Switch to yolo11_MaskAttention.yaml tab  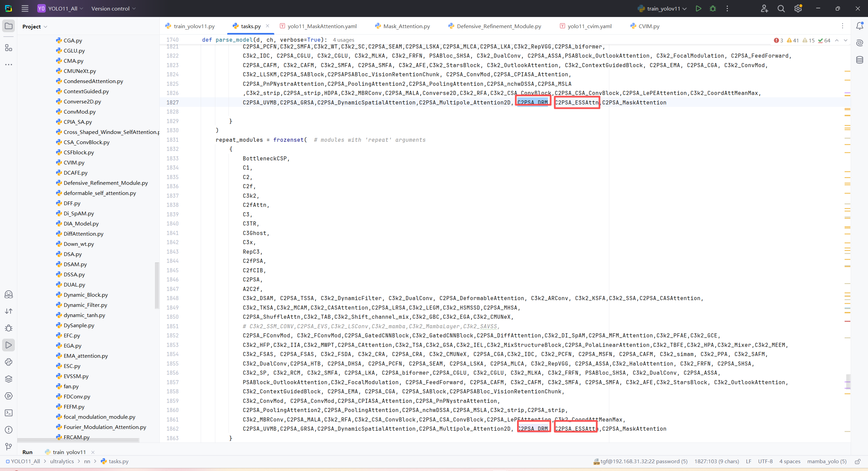[x=321, y=26]
